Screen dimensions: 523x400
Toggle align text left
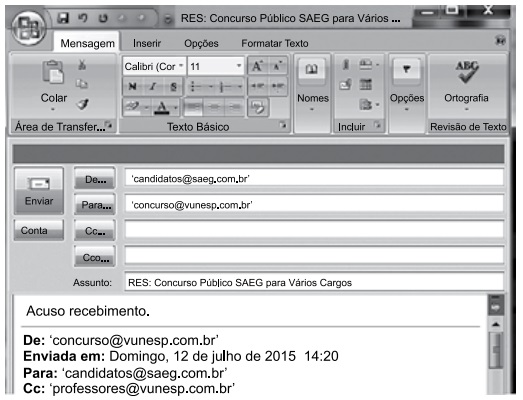[194, 107]
